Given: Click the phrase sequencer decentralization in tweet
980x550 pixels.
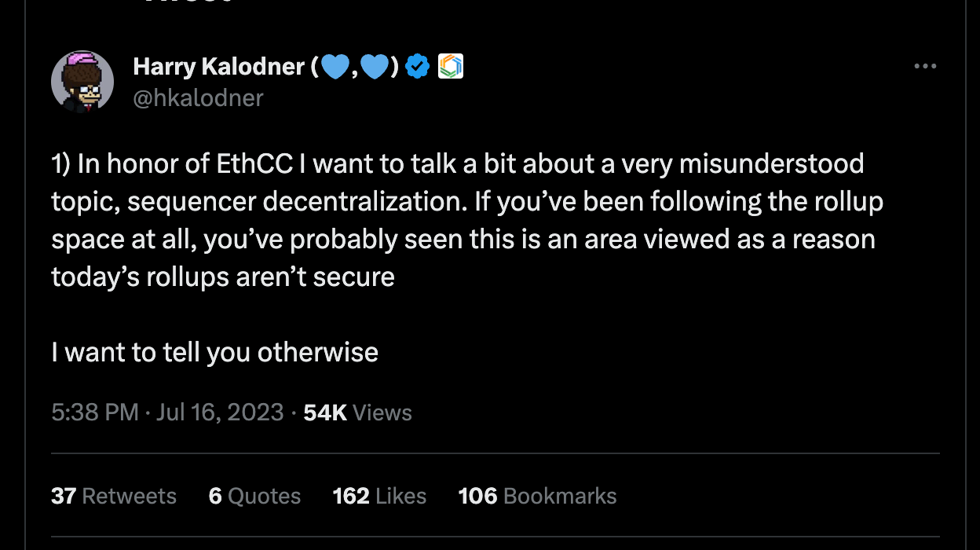Looking at the screenshot, I should point(292,202).
